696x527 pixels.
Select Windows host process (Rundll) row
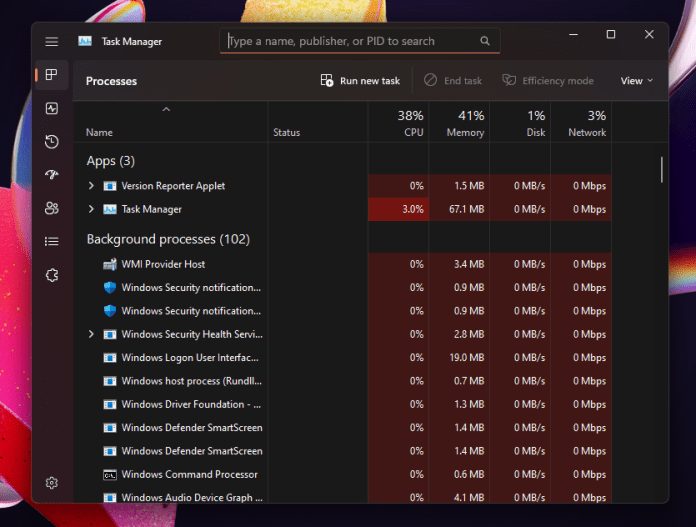(343, 381)
